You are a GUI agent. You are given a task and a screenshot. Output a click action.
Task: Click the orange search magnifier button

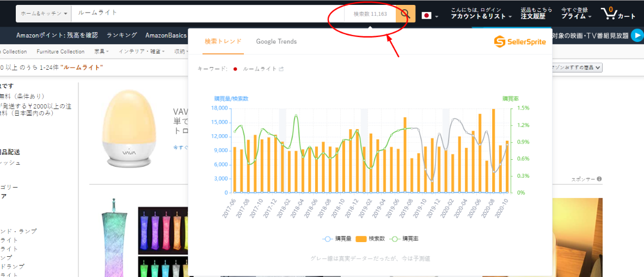pos(406,14)
